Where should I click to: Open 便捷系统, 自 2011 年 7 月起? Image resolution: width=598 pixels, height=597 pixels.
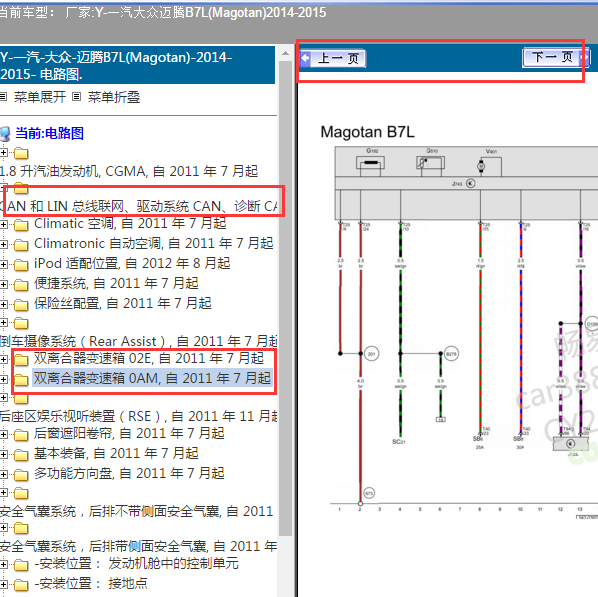[116, 283]
